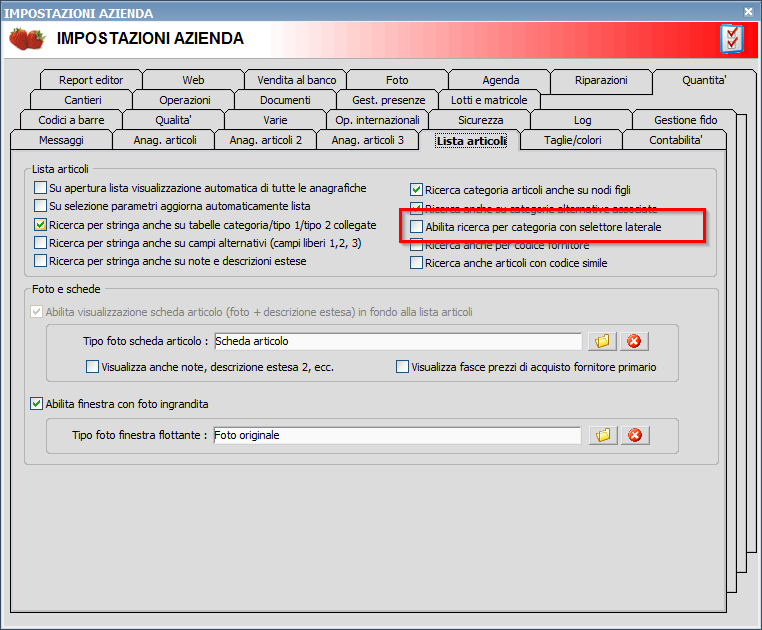Screen dimensions: 762x630
Task: Click the active Lista articoli tab
Action: 471,140
